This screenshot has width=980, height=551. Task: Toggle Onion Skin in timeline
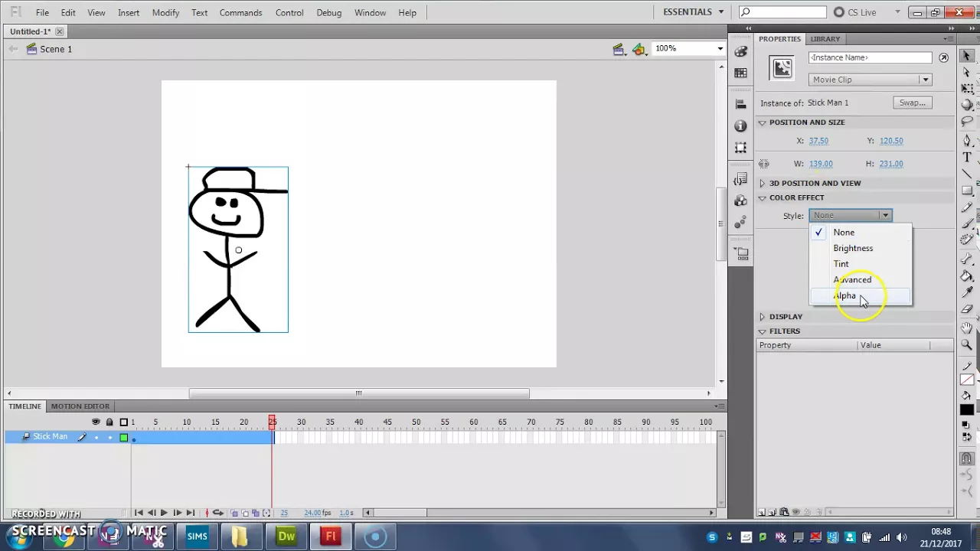coord(236,513)
